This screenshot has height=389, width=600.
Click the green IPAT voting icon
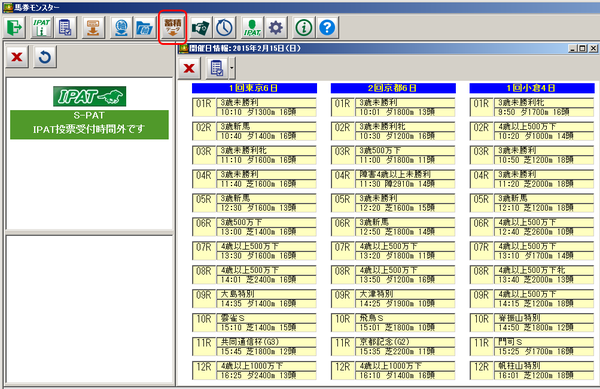click(x=252, y=28)
